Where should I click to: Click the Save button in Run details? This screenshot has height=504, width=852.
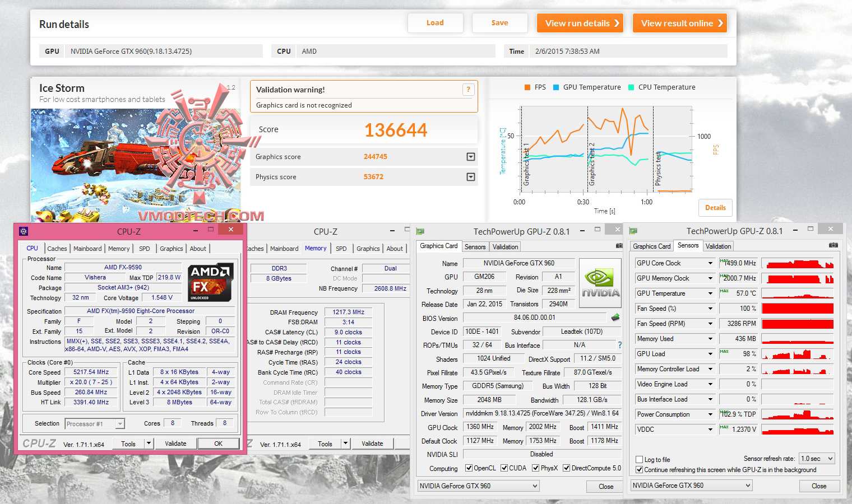(x=499, y=23)
